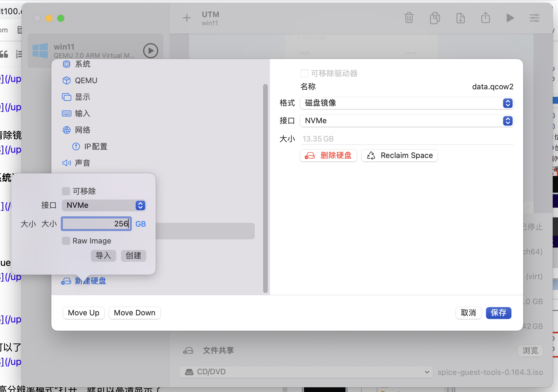Open the popover NVMe interface dropdown
Image resolution: width=558 pixels, height=392 pixels.
(104, 205)
